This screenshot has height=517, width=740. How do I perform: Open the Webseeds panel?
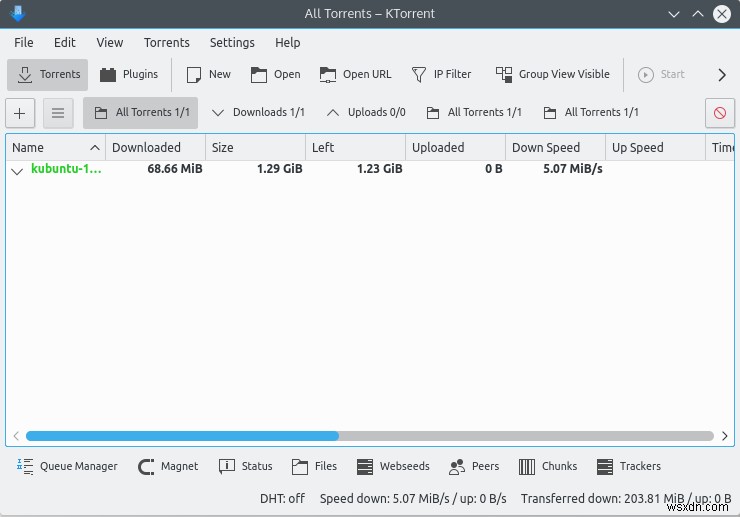393,466
